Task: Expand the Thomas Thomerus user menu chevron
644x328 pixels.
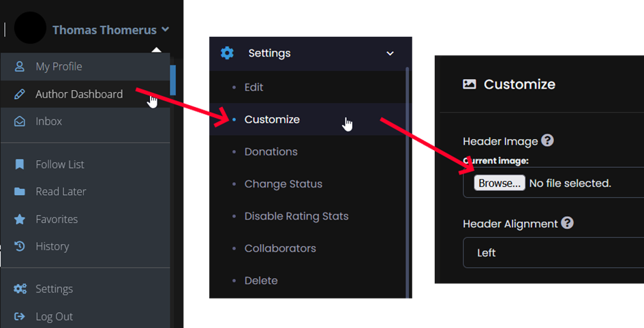Action: tap(165, 29)
